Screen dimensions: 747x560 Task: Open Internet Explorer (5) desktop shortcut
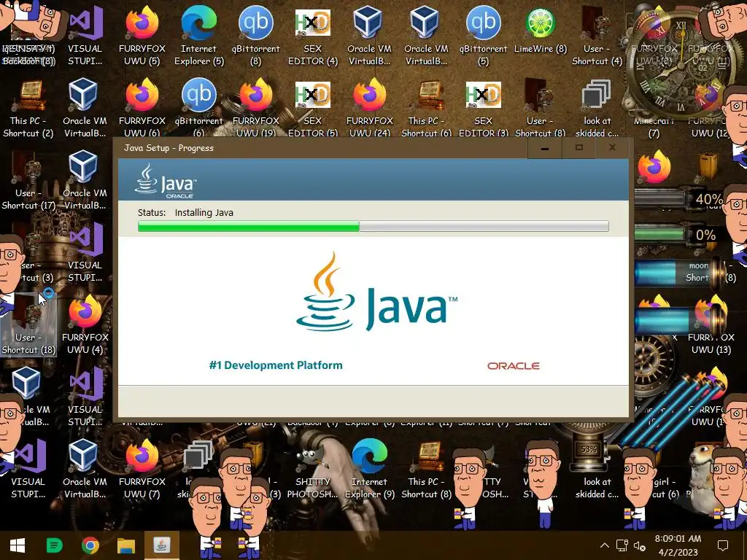click(198, 35)
